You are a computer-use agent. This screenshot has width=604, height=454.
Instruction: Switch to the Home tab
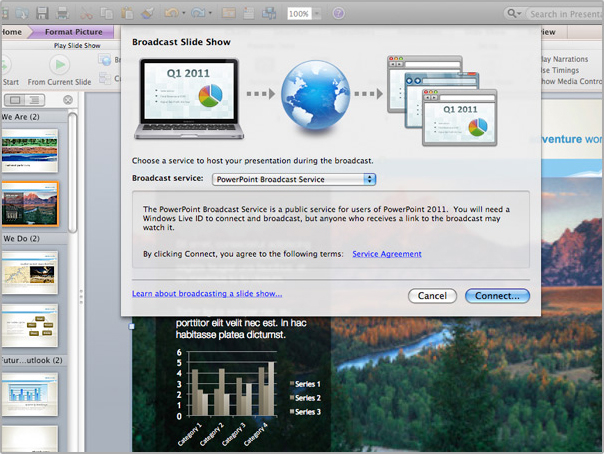[x=12, y=32]
